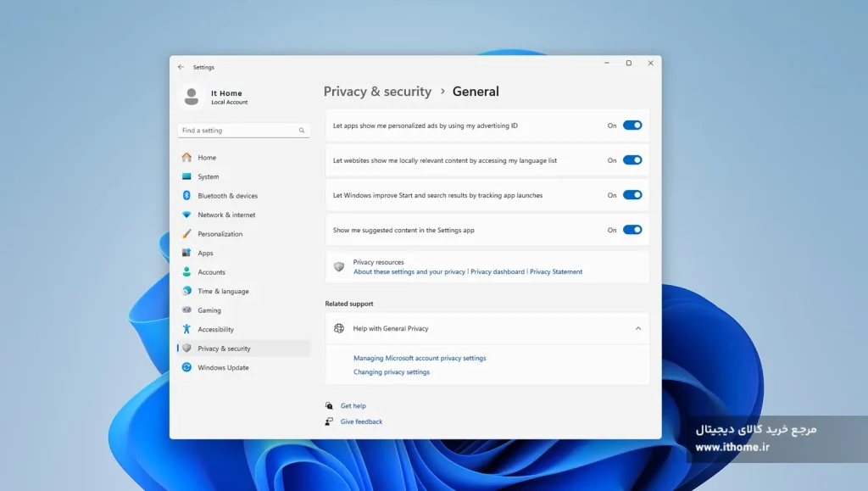The height and width of the screenshot is (491, 868).
Task: Click the Apps icon in sidebar
Action: point(186,253)
